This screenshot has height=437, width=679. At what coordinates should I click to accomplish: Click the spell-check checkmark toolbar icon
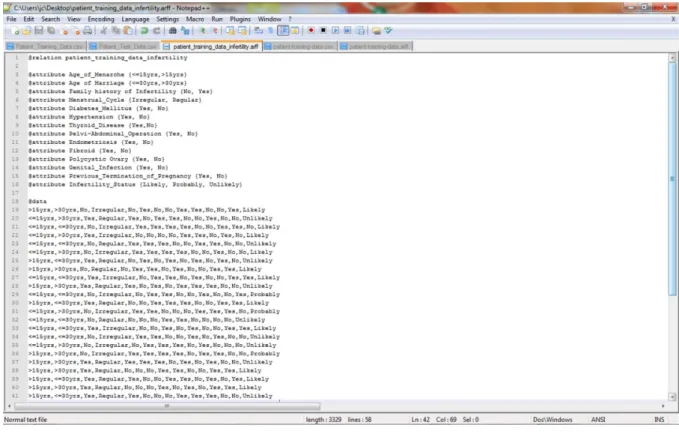coord(388,31)
